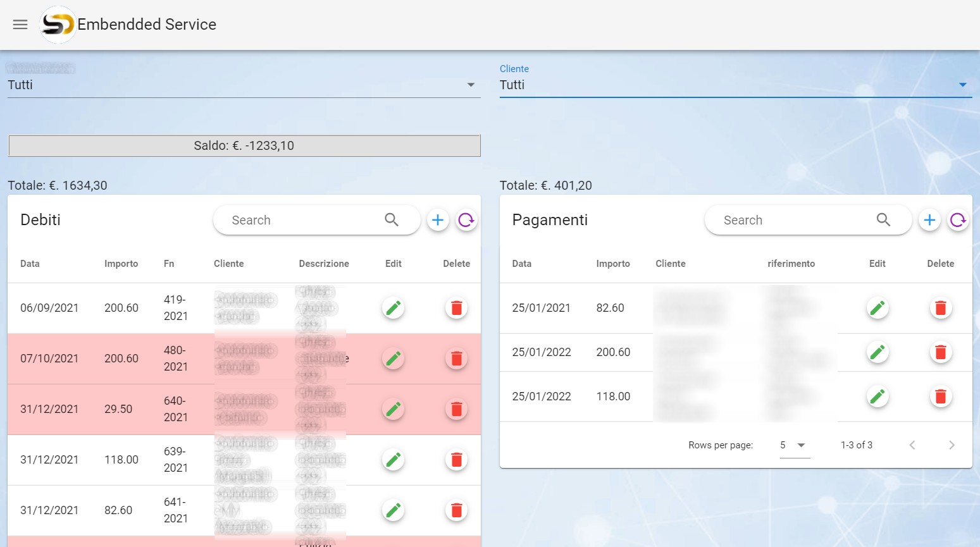The image size is (980, 547).
Task: Delete the 25/01/2021 payment of 82.60
Action: point(941,308)
